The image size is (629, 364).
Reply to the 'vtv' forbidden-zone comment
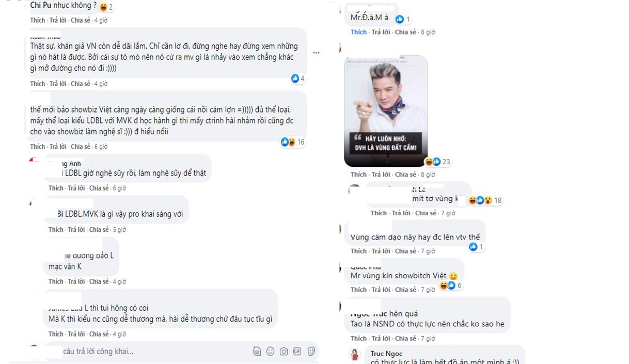tap(381, 251)
